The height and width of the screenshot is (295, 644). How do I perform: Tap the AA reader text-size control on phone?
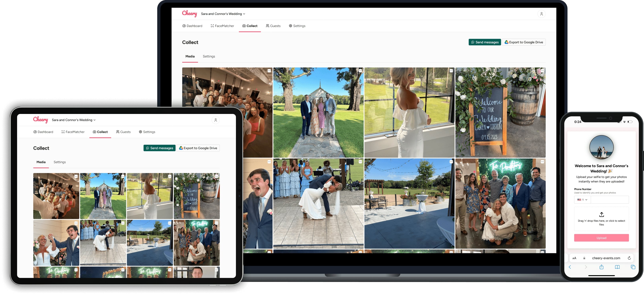[574, 258]
